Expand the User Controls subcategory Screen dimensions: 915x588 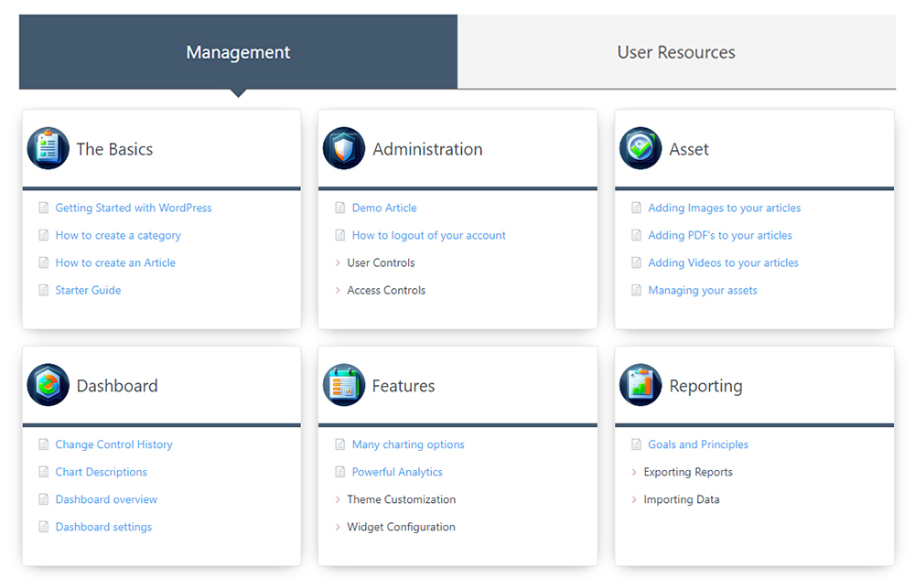(381, 262)
